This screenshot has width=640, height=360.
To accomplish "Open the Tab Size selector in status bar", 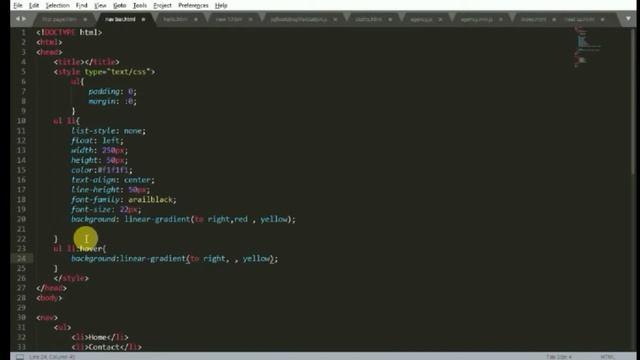I will [559, 357].
